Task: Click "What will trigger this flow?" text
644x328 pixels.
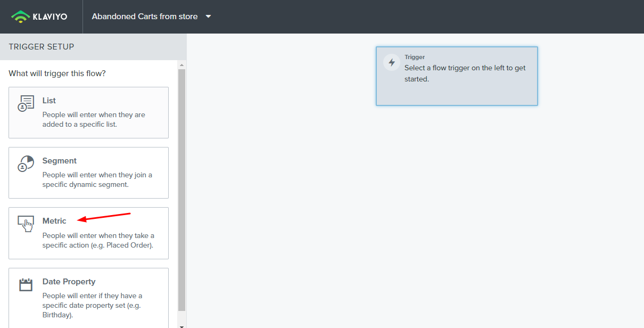Action: [x=57, y=73]
